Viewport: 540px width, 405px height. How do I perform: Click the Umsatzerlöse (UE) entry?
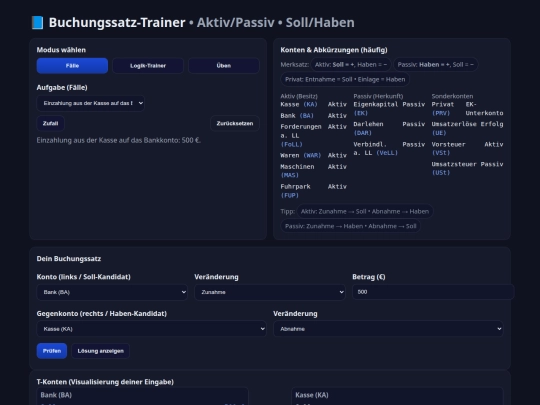click(x=467, y=128)
